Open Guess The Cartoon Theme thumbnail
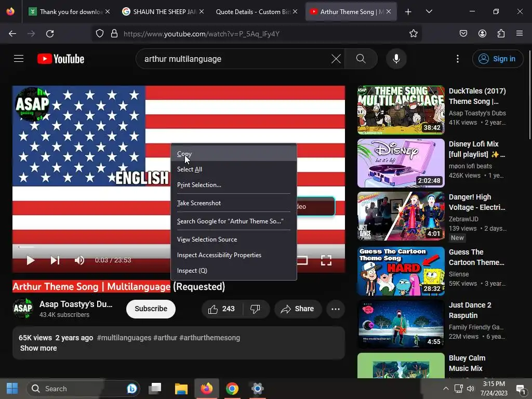The height and width of the screenshot is (399, 532). pos(401,271)
